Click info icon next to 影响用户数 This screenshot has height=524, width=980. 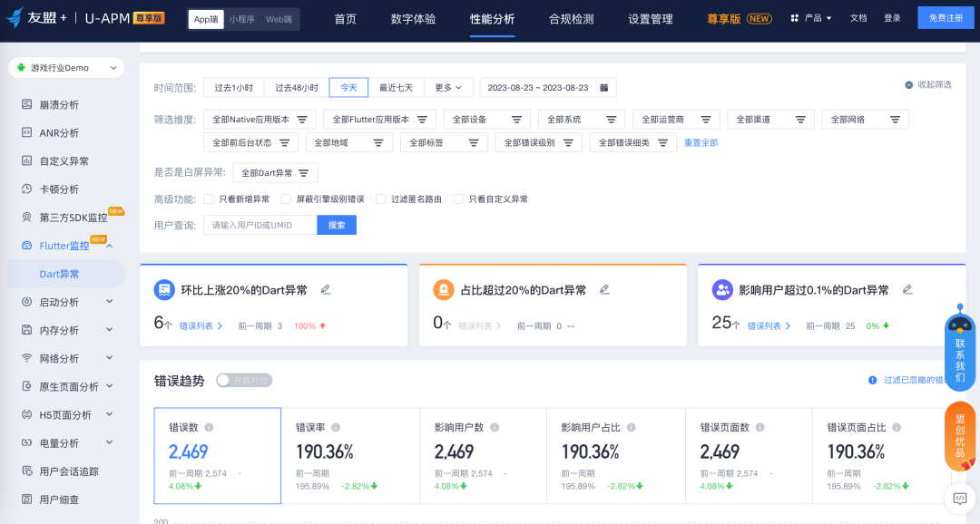(x=495, y=427)
